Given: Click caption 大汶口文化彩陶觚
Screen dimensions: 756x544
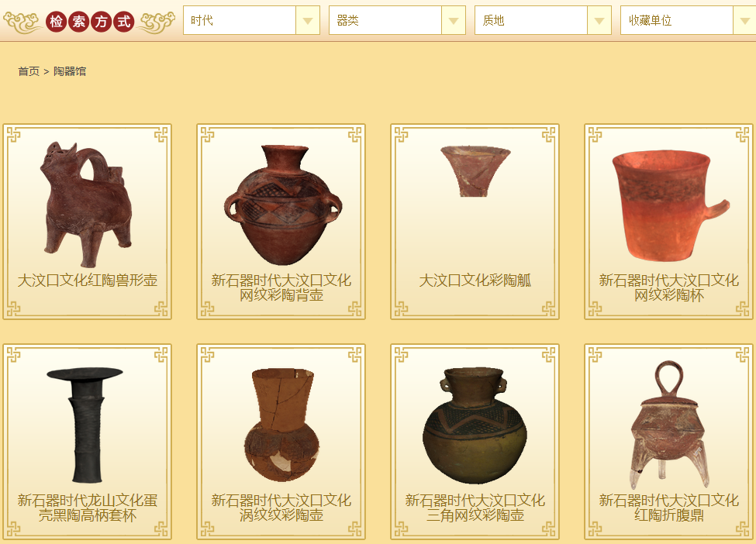Looking at the screenshot, I should [475, 281].
